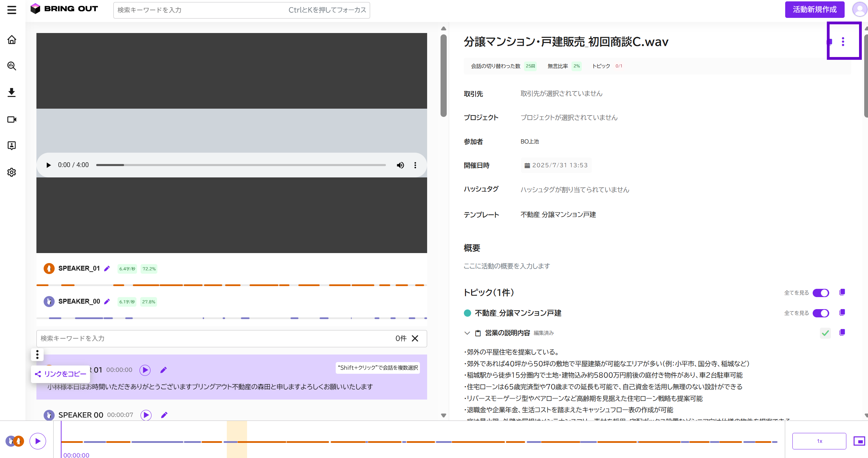Screen dimensions: 868x458
Task: Open the analytics search sidebar icon
Action: pos(12,66)
